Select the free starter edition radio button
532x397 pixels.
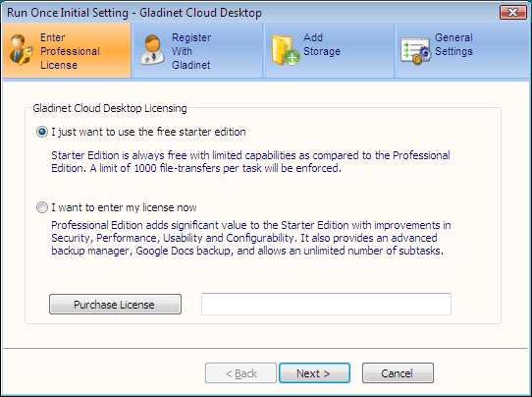pyautogui.click(x=42, y=132)
